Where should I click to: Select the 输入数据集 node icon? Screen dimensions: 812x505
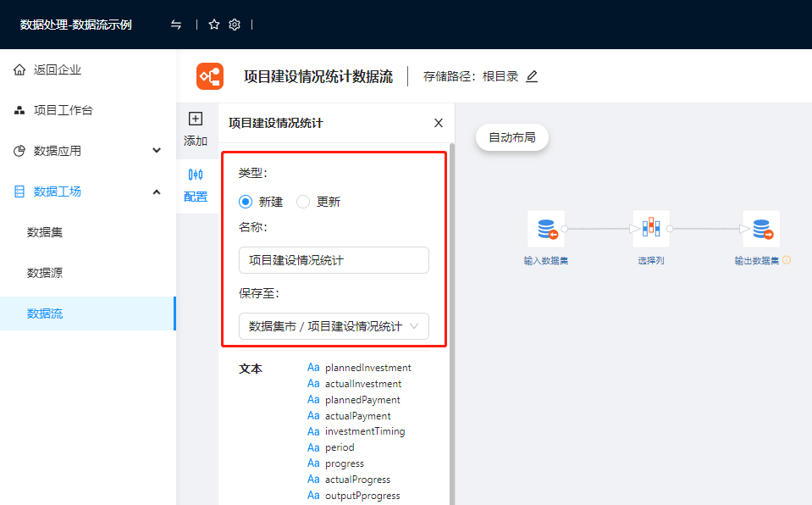tap(545, 229)
